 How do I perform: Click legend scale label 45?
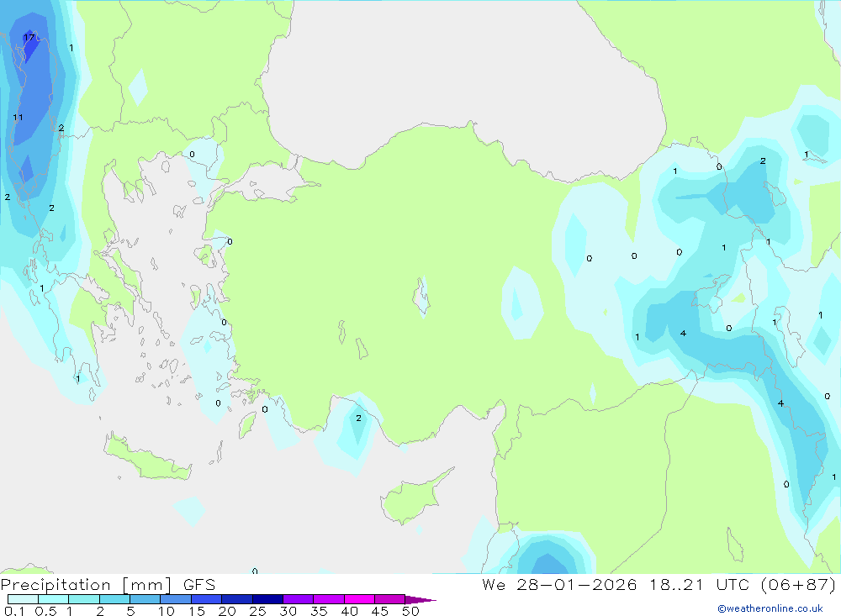[380, 611]
